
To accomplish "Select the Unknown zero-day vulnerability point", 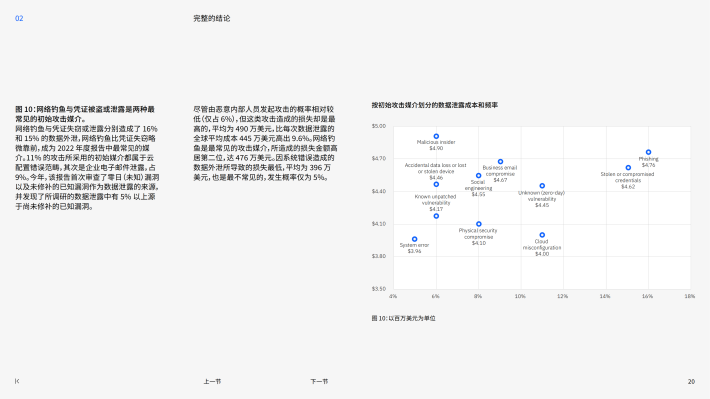I will click(x=542, y=186).
